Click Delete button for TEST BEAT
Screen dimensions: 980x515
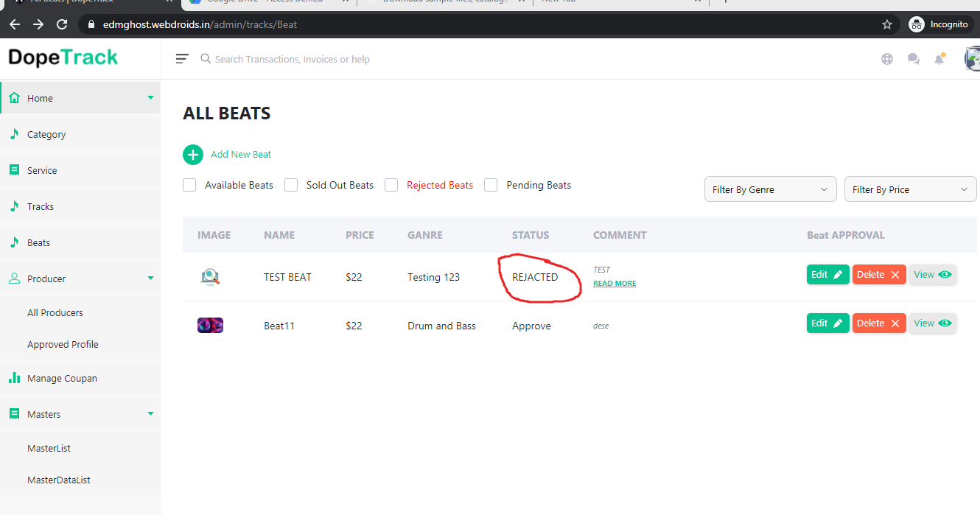[x=879, y=275]
